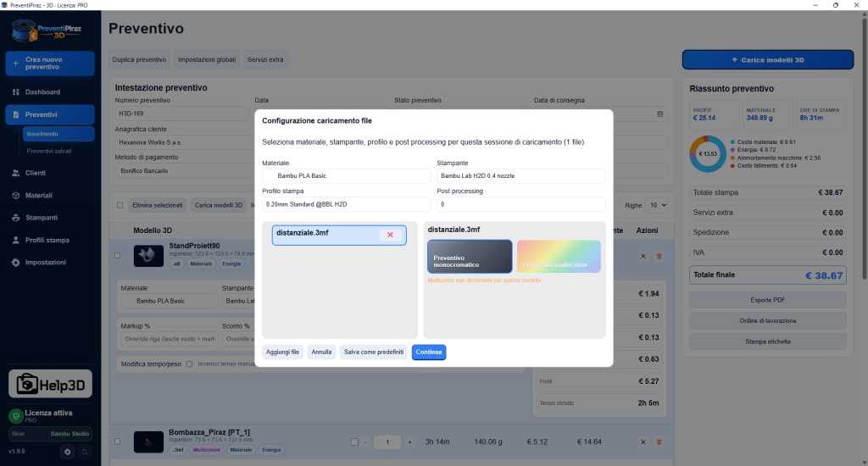
Task: Open the Righe 10 dropdown
Action: coord(658,205)
